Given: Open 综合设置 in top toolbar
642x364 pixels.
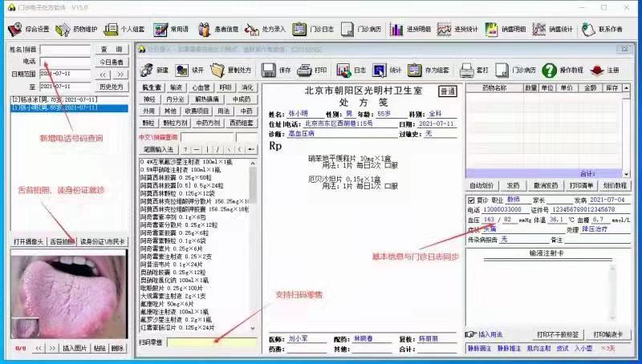Looking at the screenshot, I should [29, 29].
